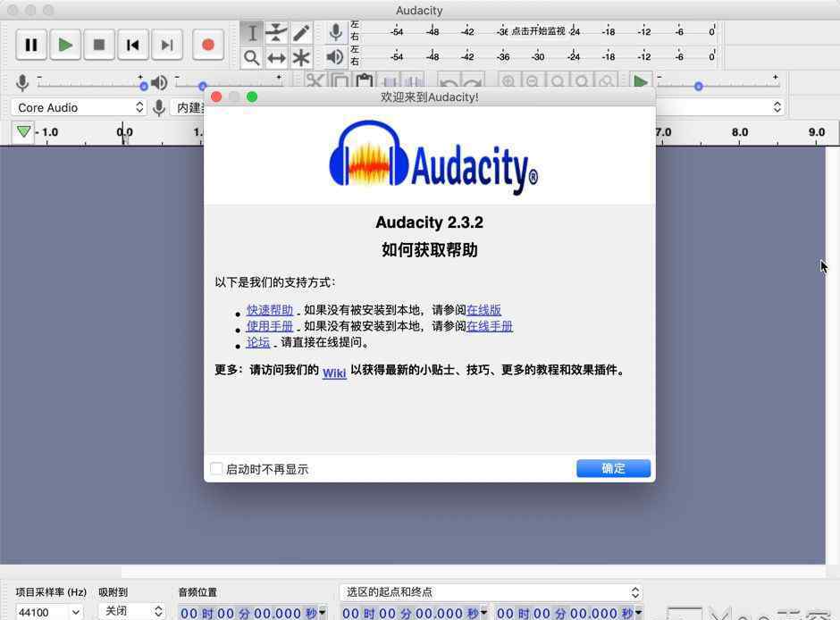This screenshot has height=620, width=840.
Task: Click the Zoom Out toolbar icon
Action: [533, 81]
